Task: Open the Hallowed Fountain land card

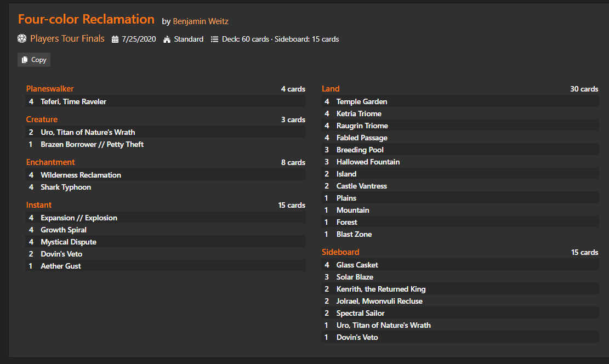Action: pyautogui.click(x=368, y=162)
